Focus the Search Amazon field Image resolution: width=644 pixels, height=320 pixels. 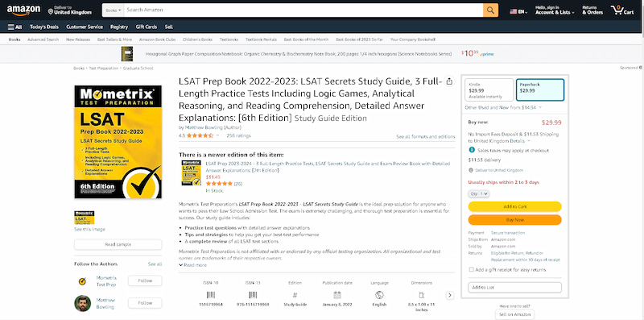(x=303, y=10)
